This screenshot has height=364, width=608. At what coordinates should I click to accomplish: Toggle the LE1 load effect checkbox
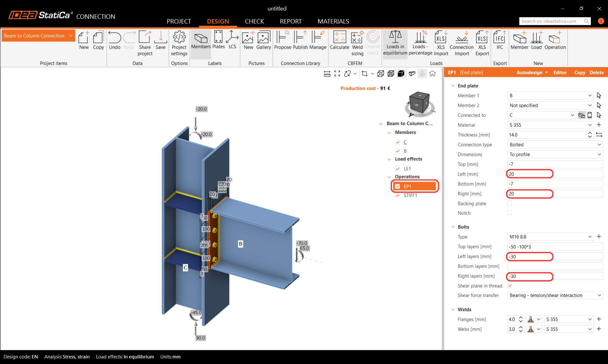click(x=398, y=169)
